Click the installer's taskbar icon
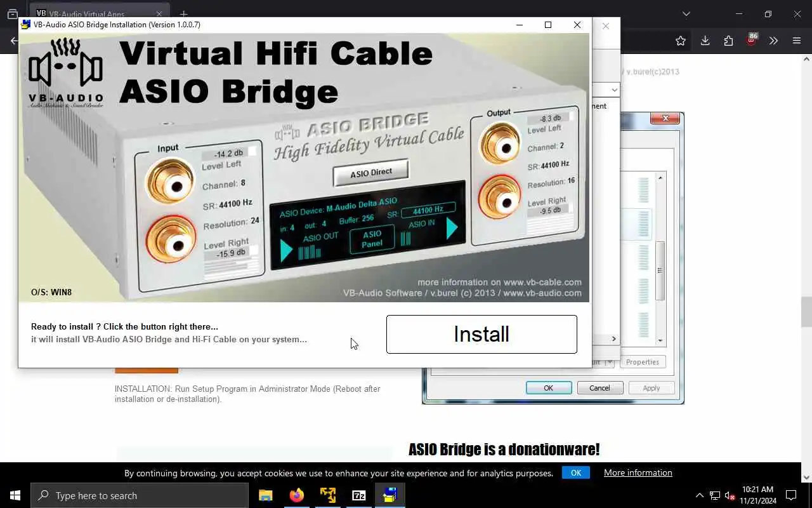 [390, 495]
